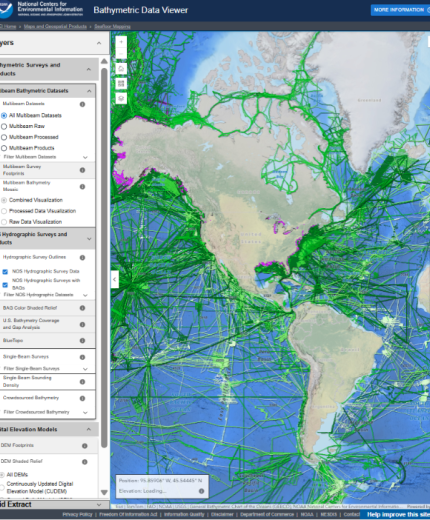Uncheck NOS Hydrographic Surveys with BAGs
The height and width of the screenshot is (520, 430).
click(x=5, y=285)
